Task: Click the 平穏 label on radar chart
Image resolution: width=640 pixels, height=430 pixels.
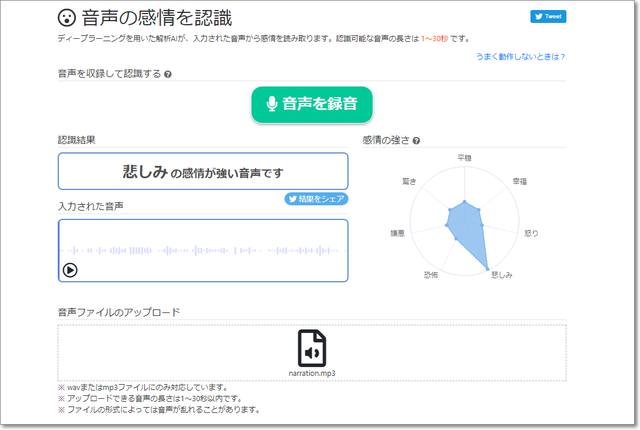Action: (x=464, y=158)
